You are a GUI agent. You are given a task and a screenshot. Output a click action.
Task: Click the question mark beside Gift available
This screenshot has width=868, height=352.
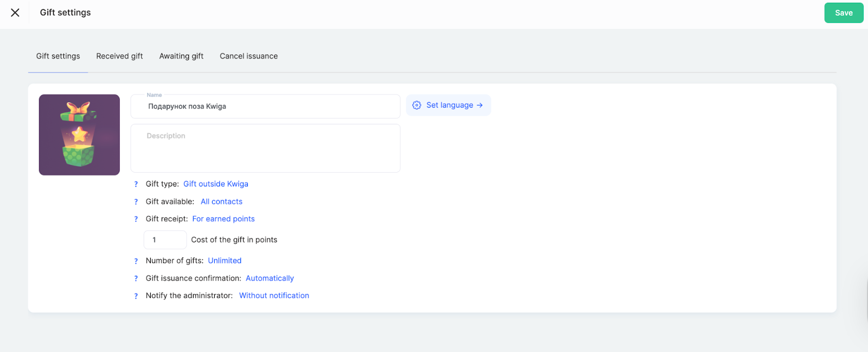coord(136,202)
